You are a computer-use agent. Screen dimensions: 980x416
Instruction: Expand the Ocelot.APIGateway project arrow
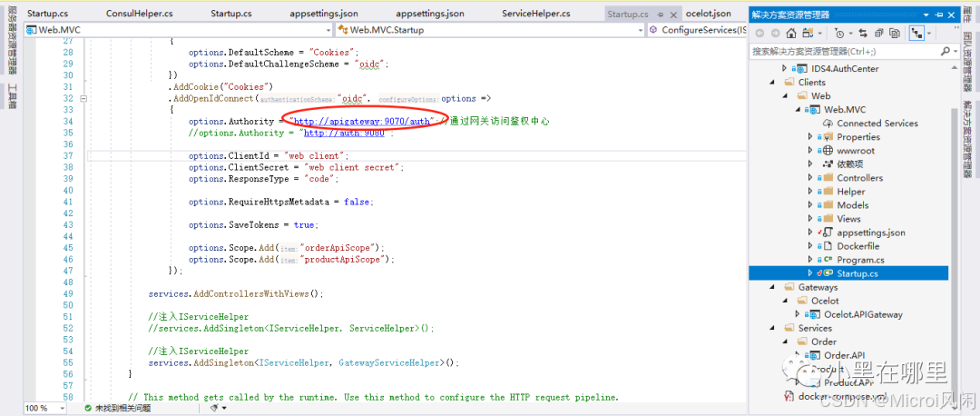tap(798, 314)
